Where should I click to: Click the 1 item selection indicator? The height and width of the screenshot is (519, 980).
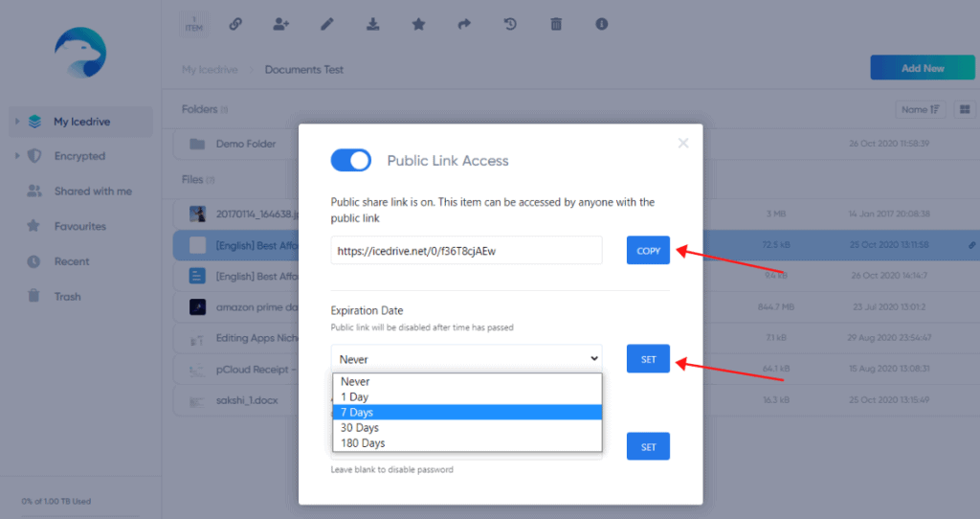click(193, 24)
